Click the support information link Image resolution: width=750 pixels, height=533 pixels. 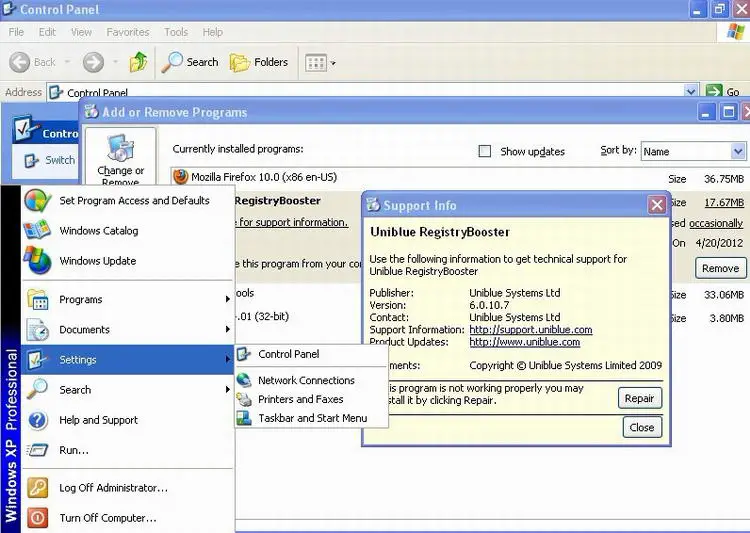click(293, 222)
